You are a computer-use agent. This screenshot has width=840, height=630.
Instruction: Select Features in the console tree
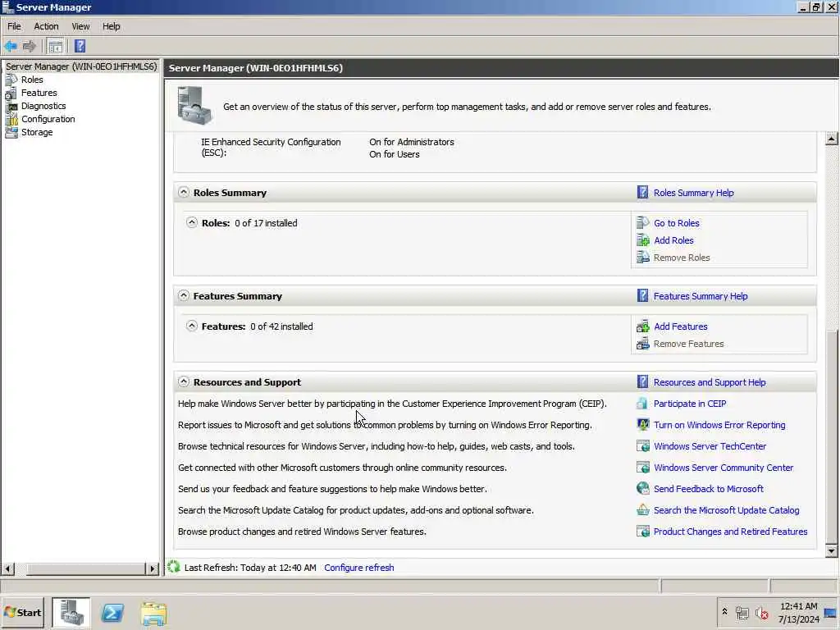click(39, 93)
